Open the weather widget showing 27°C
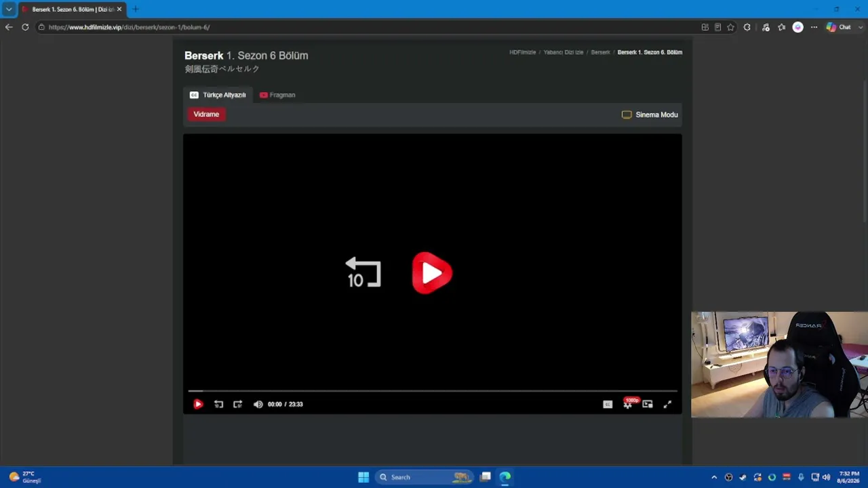 click(x=24, y=477)
